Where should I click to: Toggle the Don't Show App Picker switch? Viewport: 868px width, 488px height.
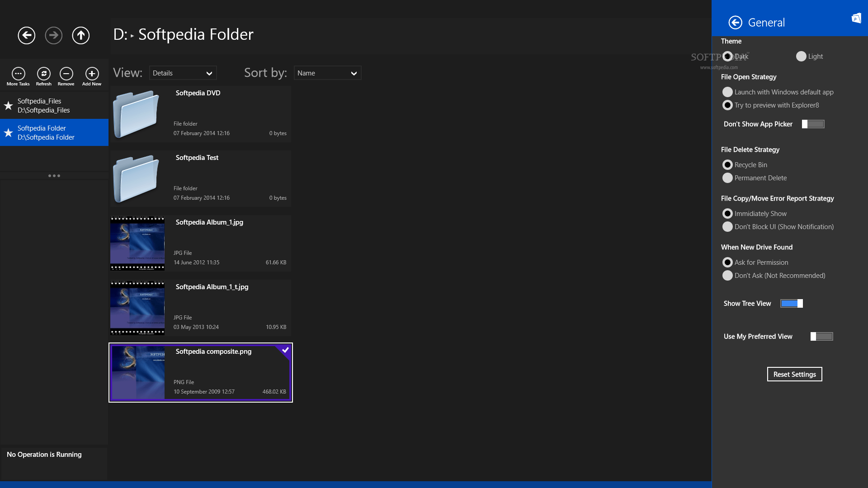pos(813,124)
